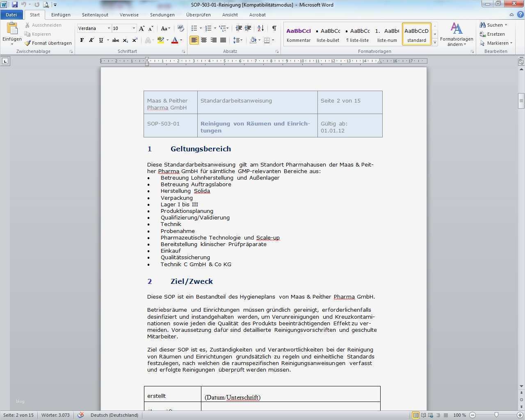Viewport: 525px width, 420px height.
Task: Click the Undo arrow in the title bar
Action: tap(23, 5)
